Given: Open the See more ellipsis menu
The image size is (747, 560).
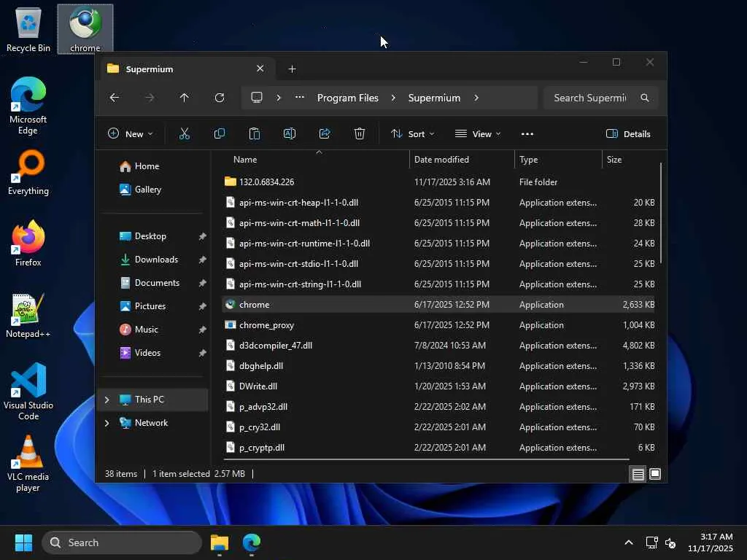Looking at the screenshot, I should pyautogui.click(x=527, y=134).
